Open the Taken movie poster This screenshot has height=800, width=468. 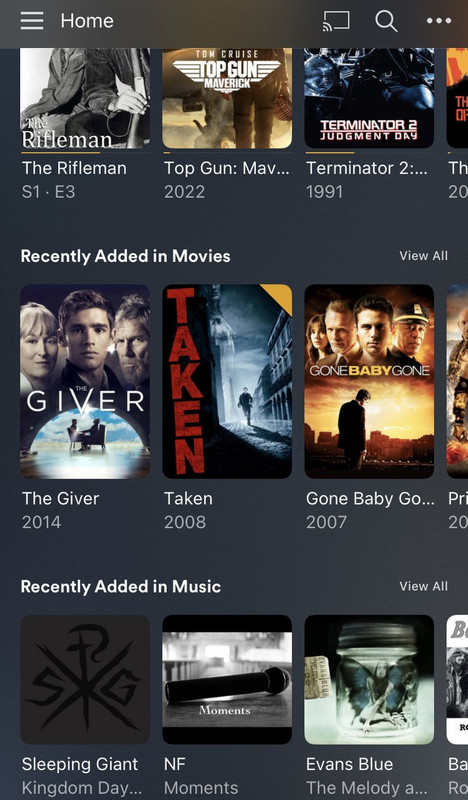pyautogui.click(x=227, y=381)
